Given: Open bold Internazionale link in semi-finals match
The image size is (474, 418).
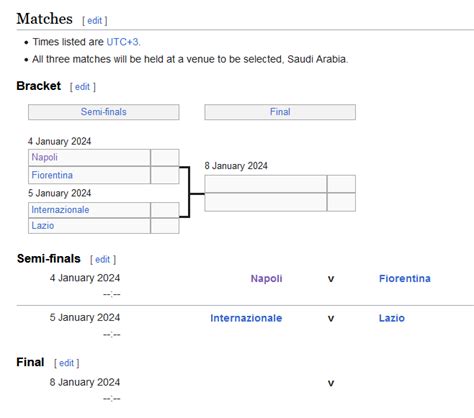Looking at the screenshot, I should 246,318.
